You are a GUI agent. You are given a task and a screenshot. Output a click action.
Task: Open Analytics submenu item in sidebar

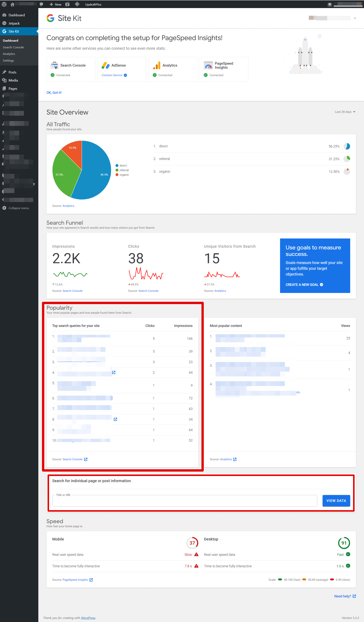[9, 54]
